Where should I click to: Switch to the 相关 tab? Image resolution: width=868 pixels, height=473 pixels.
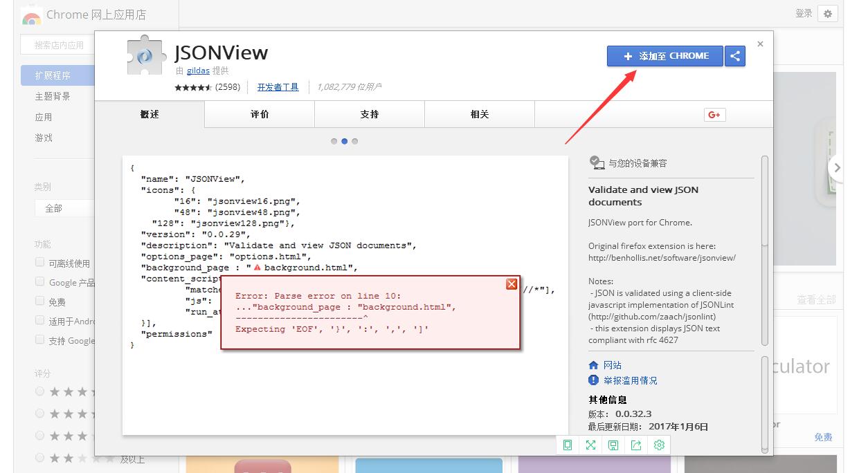pos(480,114)
